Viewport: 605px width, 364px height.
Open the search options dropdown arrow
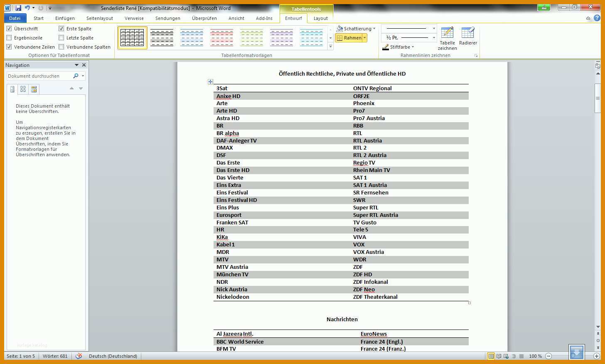[x=83, y=76]
